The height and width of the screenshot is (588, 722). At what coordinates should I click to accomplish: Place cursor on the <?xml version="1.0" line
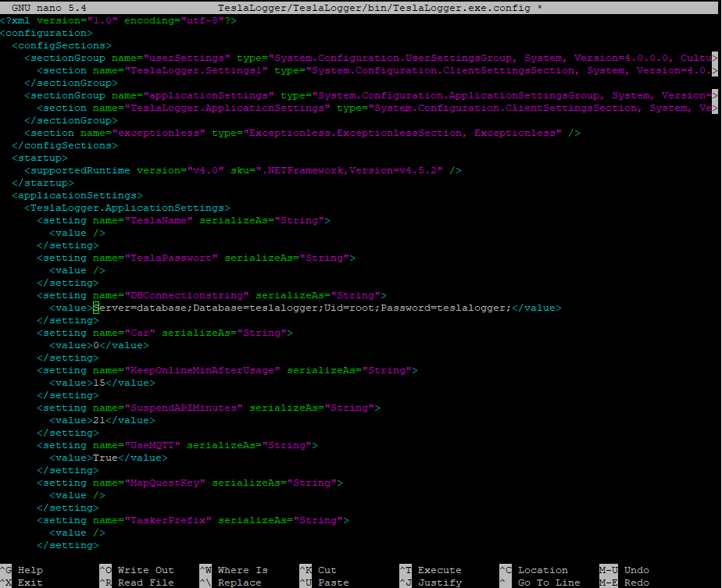tap(118, 21)
